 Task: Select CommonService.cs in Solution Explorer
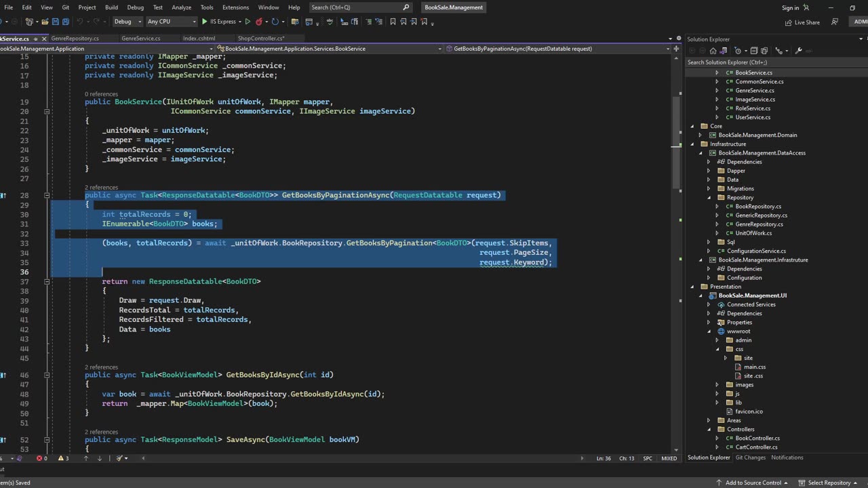click(x=759, y=81)
